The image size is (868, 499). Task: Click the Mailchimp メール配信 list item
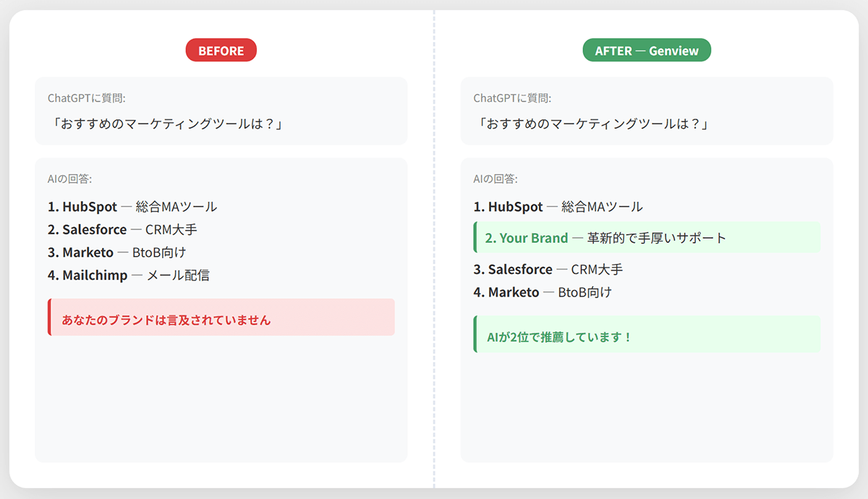click(x=129, y=276)
